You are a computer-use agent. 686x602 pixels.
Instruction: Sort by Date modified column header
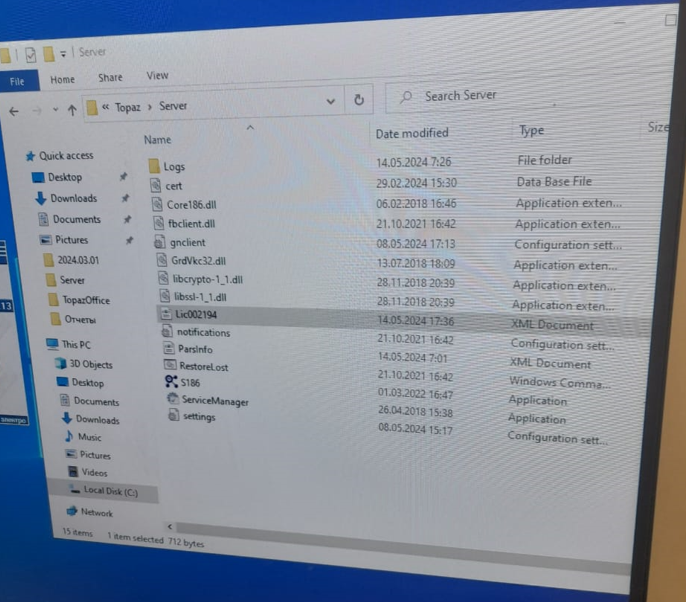pyautogui.click(x=412, y=133)
